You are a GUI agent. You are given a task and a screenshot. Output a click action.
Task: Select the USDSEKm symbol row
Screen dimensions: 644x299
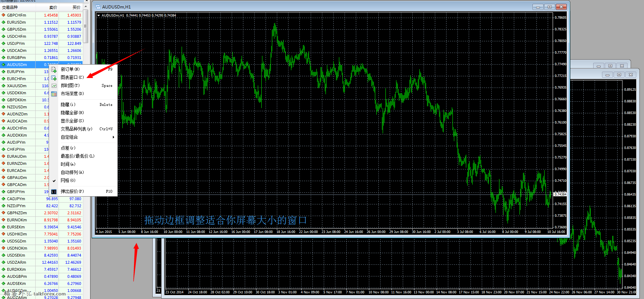coord(42,255)
